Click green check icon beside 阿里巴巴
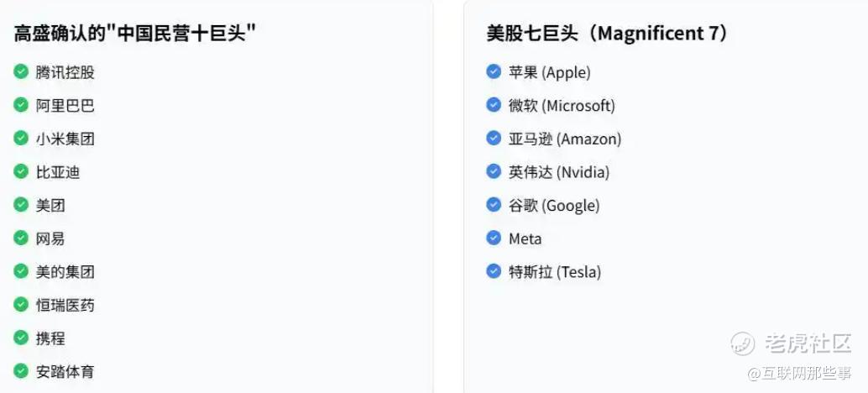The width and height of the screenshot is (868, 393). click(21, 105)
